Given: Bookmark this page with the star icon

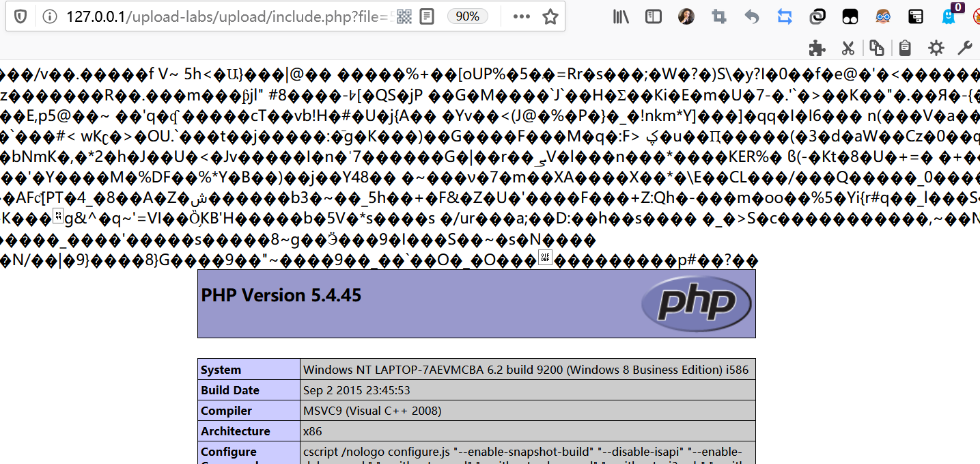Looking at the screenshot, I should pos(550,16).
